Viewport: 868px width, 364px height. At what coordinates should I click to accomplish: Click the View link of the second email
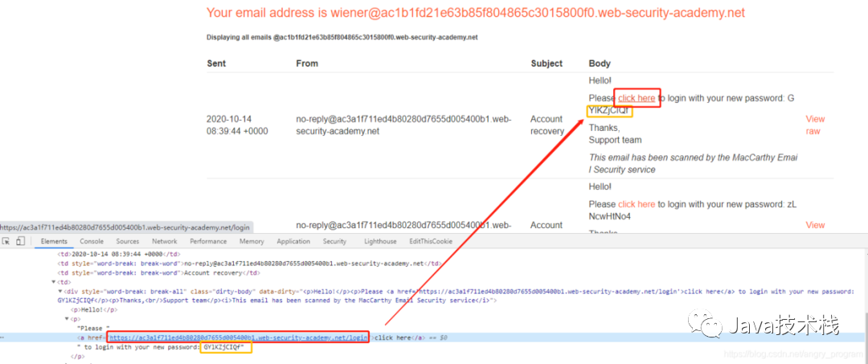[815, 225]
